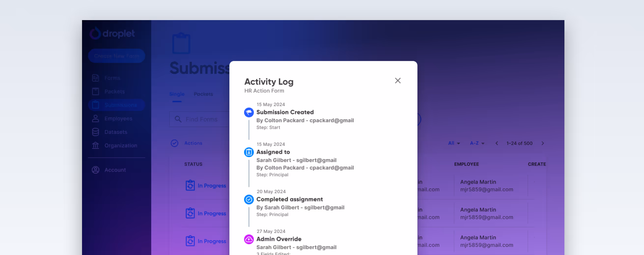Image resolution: width=644 pixels, height=255 pixels.
Task: Open the All filter dropdown
Action: 454,143
